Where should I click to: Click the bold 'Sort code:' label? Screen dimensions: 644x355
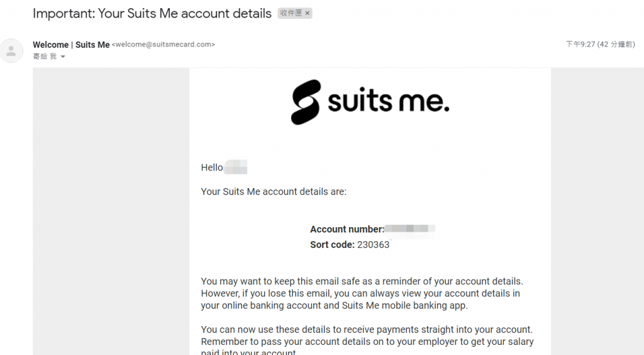[332, 244]
